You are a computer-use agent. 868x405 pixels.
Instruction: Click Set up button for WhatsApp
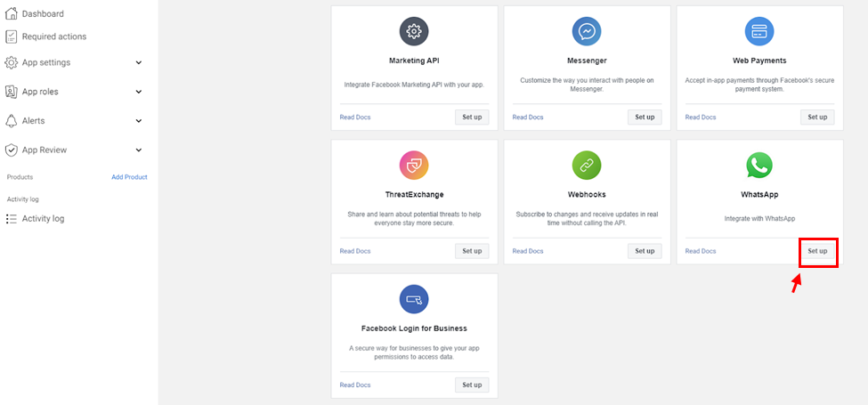coord(817,251)
